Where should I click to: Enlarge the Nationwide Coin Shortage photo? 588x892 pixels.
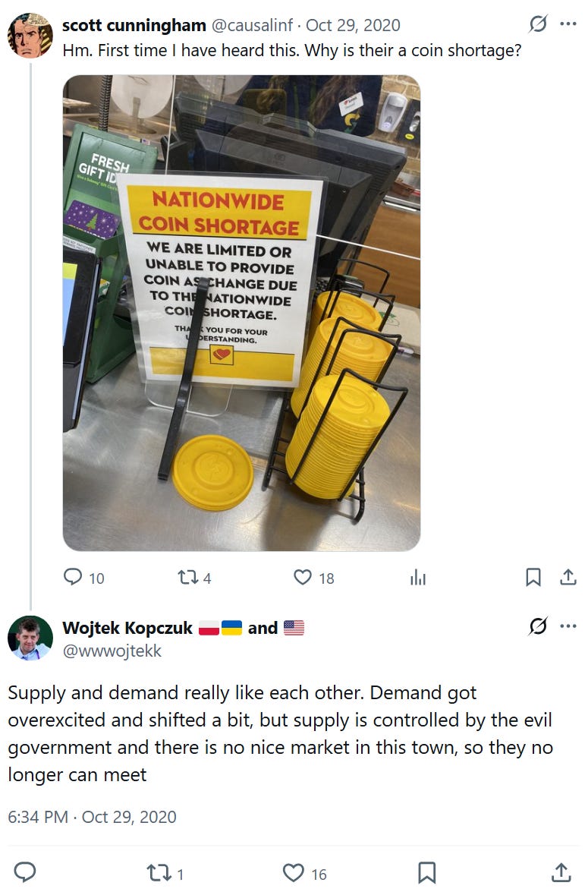[242, 313]
